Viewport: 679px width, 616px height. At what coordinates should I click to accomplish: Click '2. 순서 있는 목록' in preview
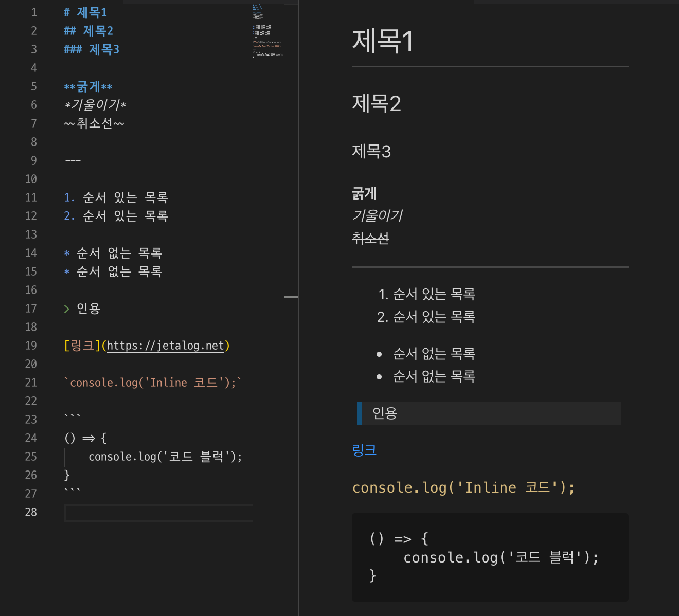tap(426, 317)
